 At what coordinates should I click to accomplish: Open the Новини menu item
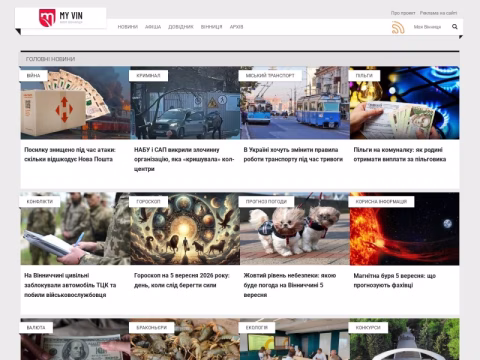[x=128, y=27]
